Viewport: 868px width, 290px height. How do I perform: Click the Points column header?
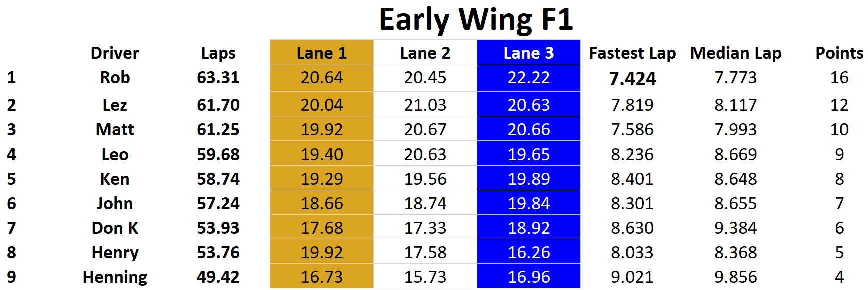(x=839, y=53)
